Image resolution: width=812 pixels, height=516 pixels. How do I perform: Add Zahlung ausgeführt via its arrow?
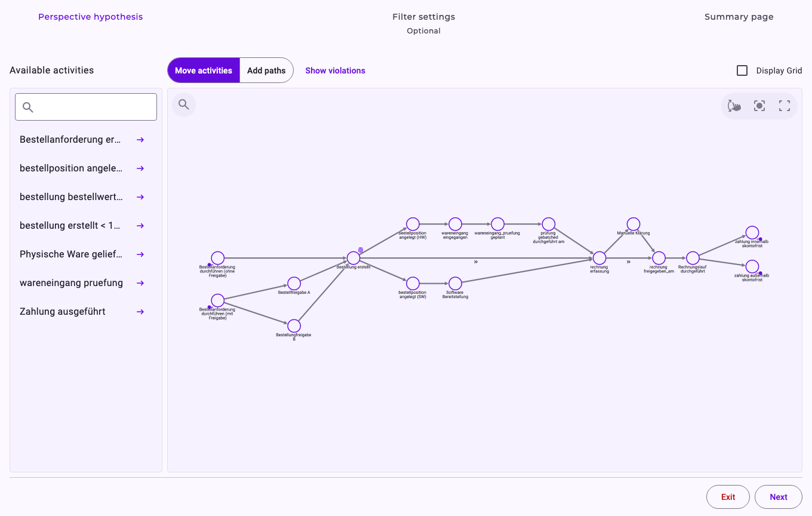[x=140, y=312]
